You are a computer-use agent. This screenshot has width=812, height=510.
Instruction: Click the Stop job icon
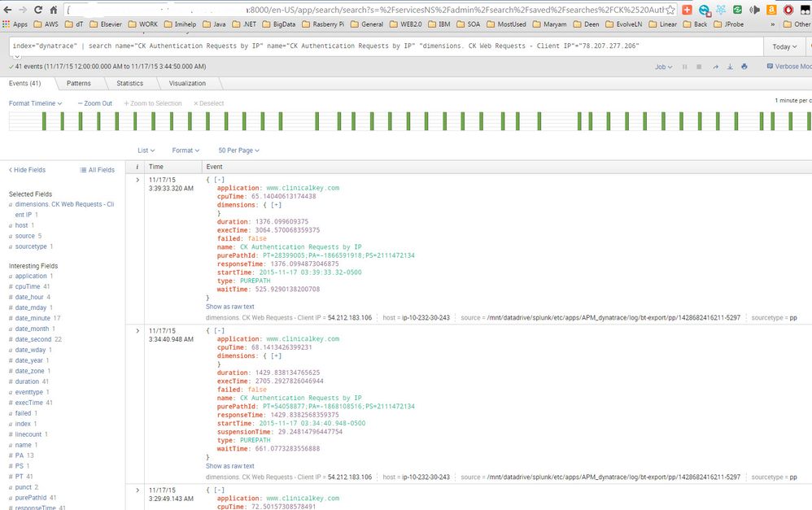click(x=699, y=67)
